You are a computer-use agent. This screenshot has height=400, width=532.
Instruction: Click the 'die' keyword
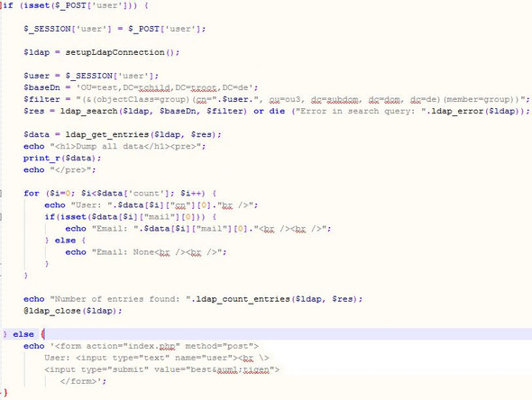click(x=277, y=111)
